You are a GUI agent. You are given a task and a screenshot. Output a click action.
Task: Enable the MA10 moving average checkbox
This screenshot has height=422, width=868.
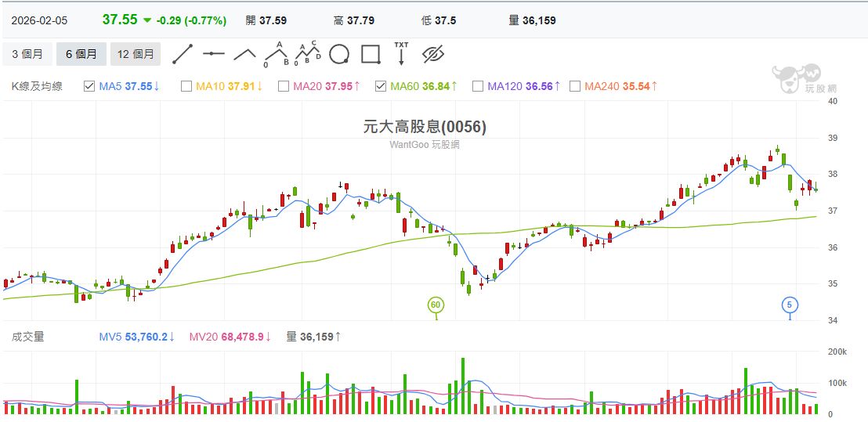tap(186, 86)
